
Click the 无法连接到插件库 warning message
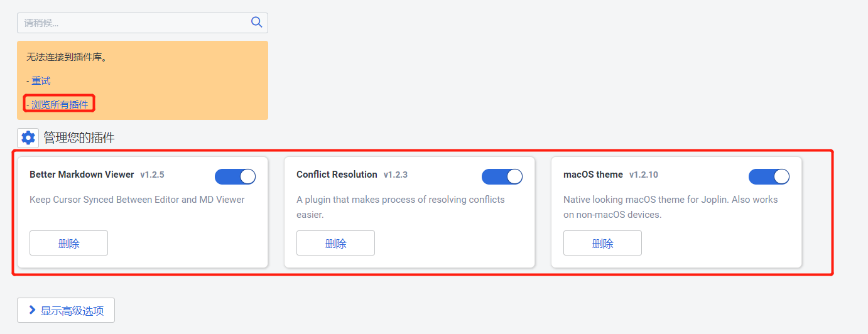67,57
